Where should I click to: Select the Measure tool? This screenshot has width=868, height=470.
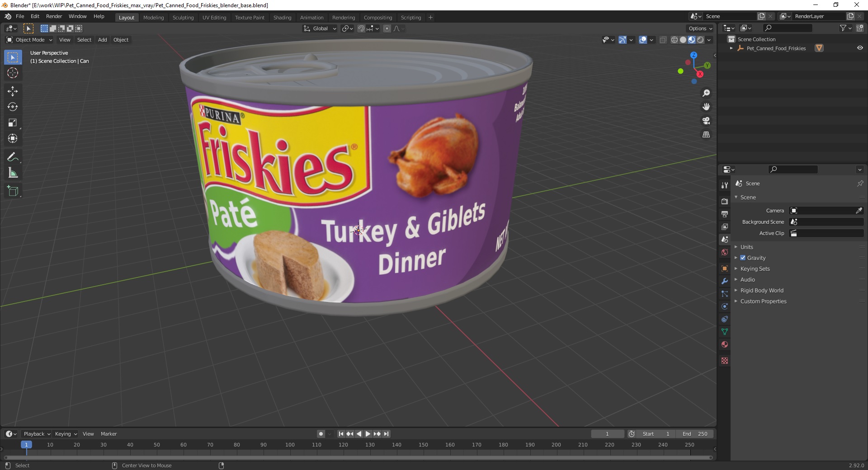tap(13, 173)
